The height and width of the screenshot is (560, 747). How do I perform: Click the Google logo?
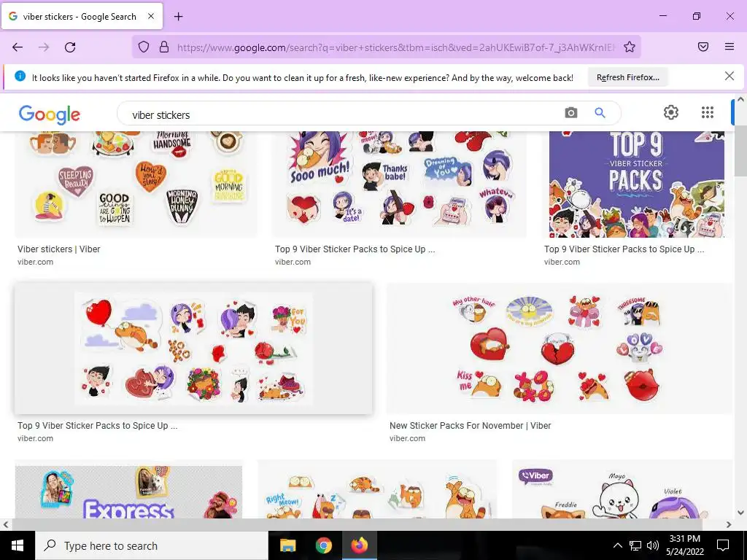coord(50,114)
